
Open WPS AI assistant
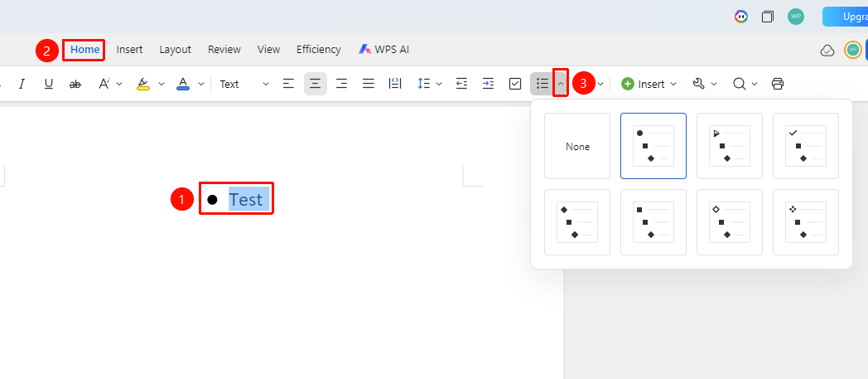(x=383, y=49)
